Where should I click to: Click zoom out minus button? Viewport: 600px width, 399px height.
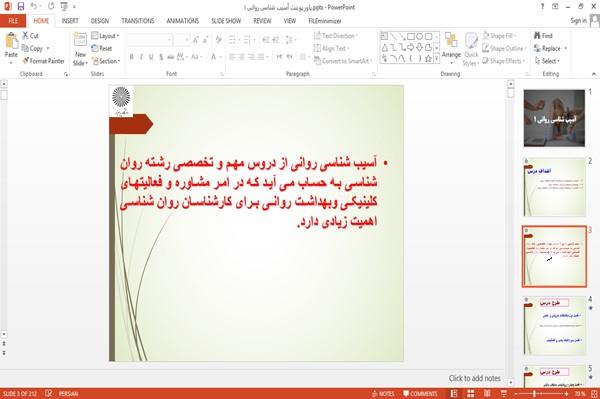click(515, 394)
